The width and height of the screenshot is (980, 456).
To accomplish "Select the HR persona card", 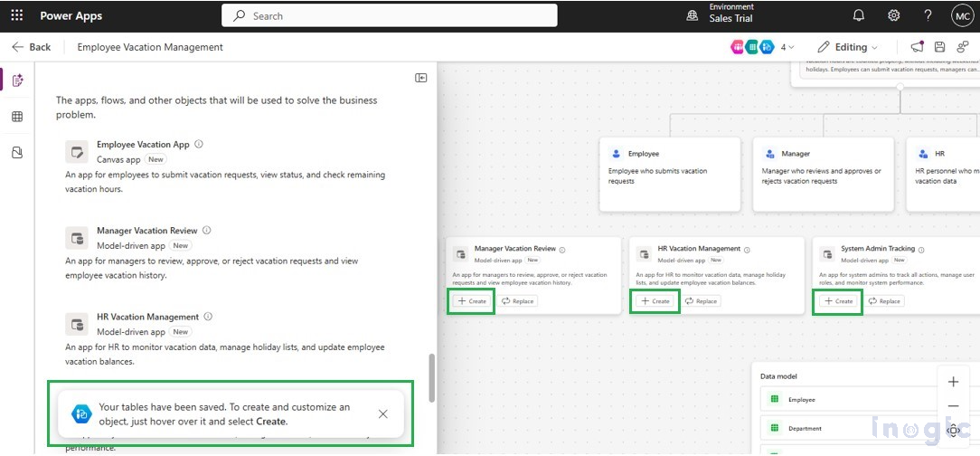I will (x=943, y=175).
